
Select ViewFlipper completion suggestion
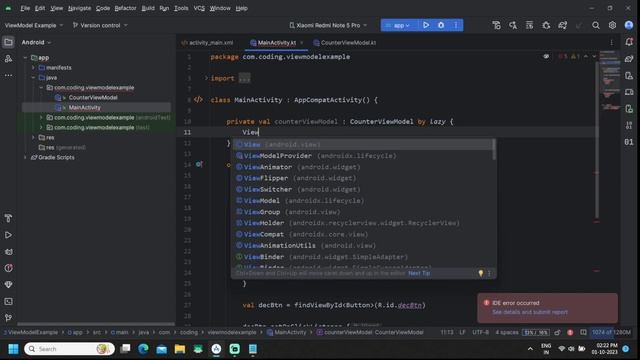[363, 178]
